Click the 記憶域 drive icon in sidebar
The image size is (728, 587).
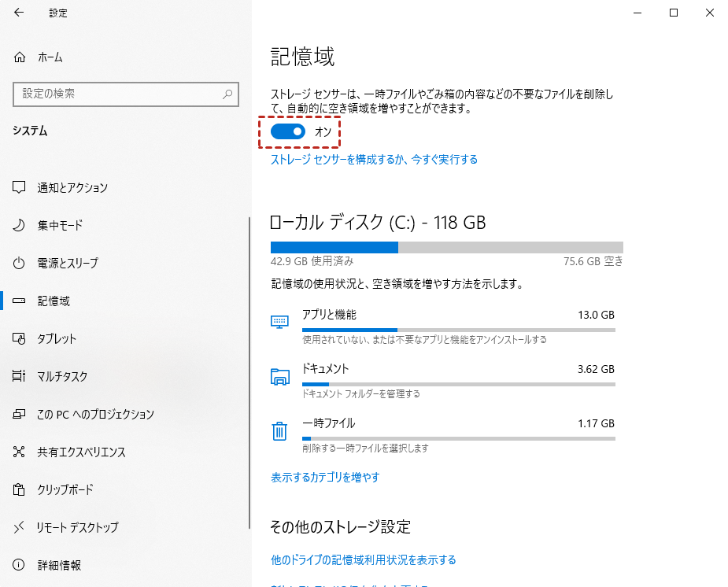pyautogui.click(x=19, y=301)
